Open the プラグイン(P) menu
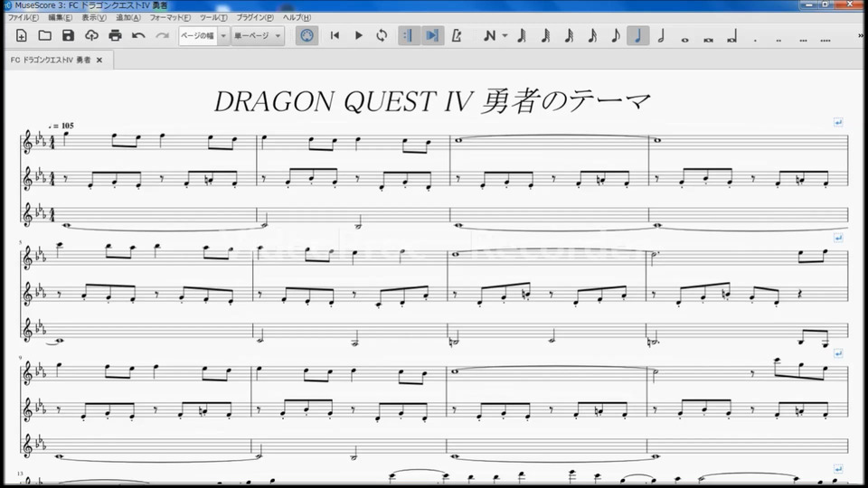The image size is (868, 488). 255,18
